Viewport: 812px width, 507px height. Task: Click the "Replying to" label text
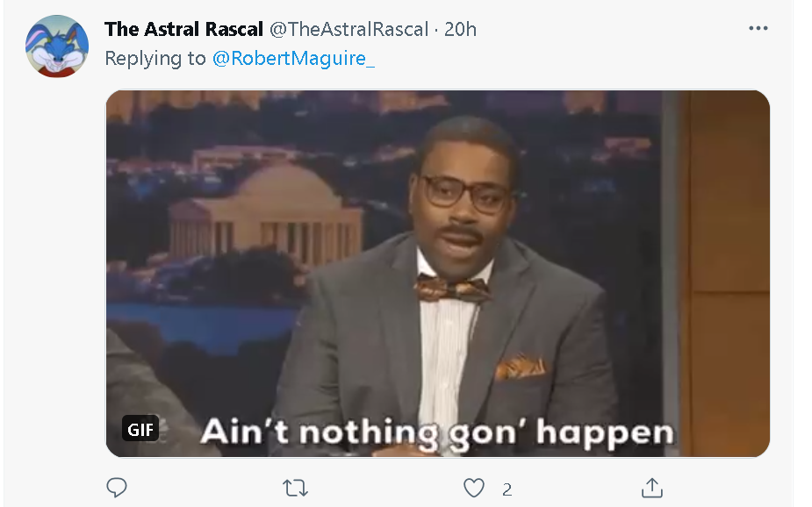(155, 59)
